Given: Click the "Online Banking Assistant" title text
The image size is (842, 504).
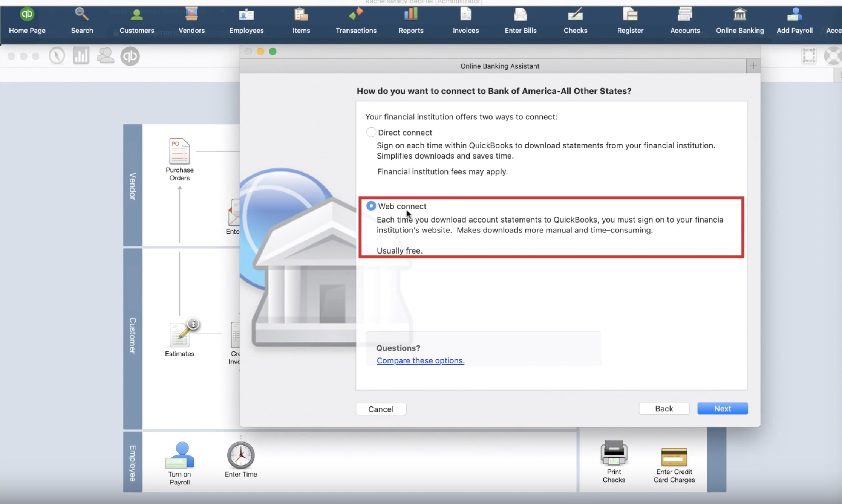Looking at the screenshot, I should pos(500,66).
